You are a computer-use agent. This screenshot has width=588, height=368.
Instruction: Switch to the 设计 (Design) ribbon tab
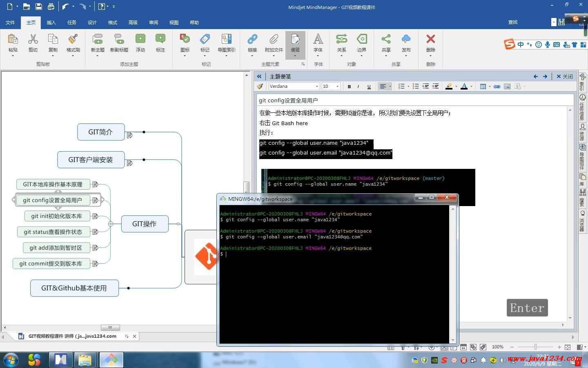click(x=92, y=22)
